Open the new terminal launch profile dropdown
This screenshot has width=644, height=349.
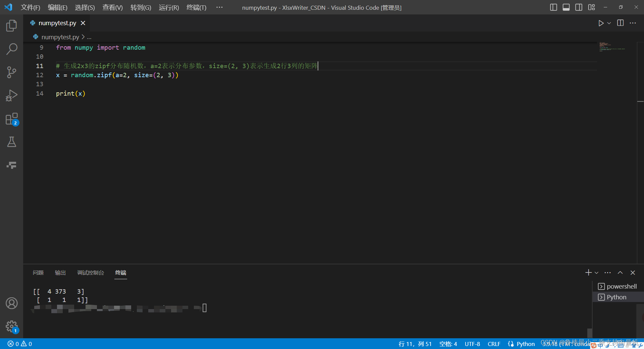click(596, 273)
